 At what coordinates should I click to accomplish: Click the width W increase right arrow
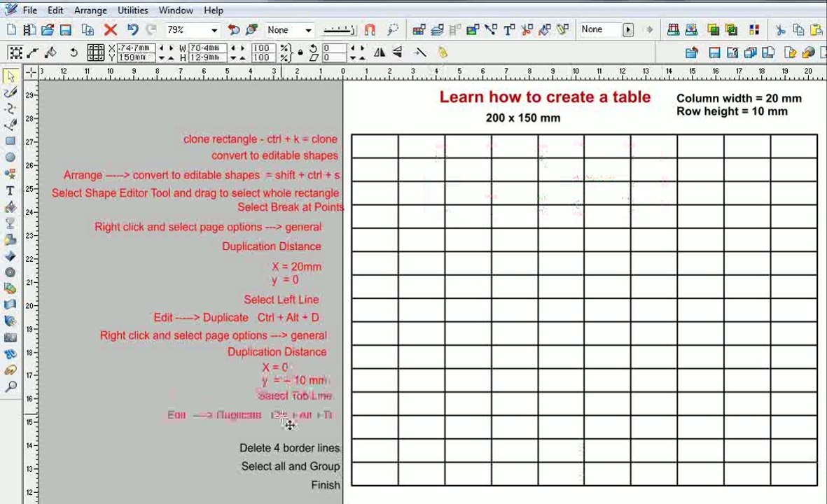click(242, 48)
